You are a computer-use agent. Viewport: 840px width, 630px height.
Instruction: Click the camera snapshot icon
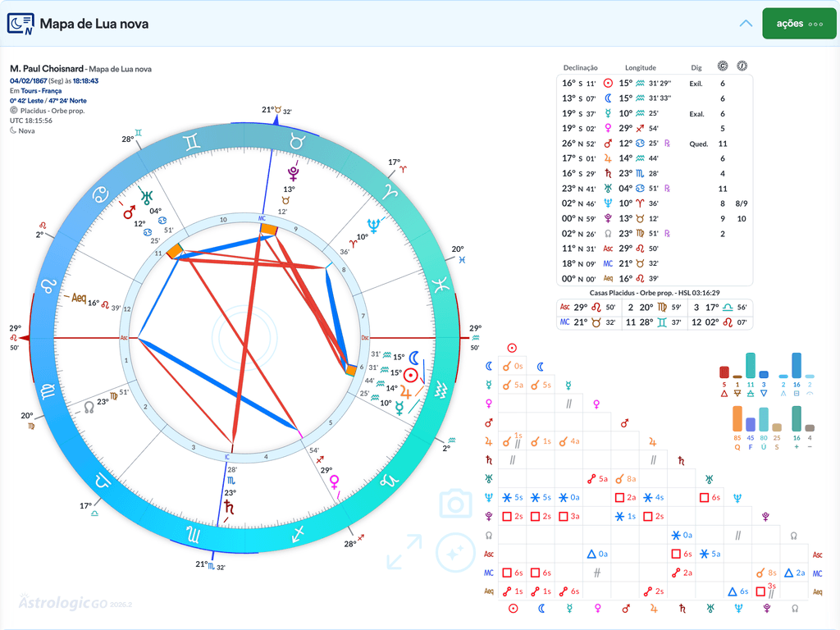pyautogui.click(x=455, y=503)
